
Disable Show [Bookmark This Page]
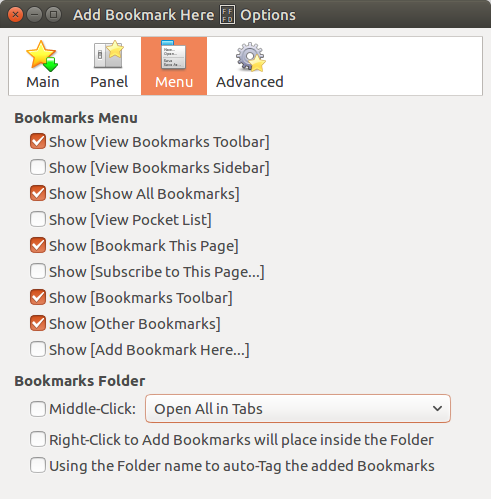pyautogui.click(x=38, y=245)
